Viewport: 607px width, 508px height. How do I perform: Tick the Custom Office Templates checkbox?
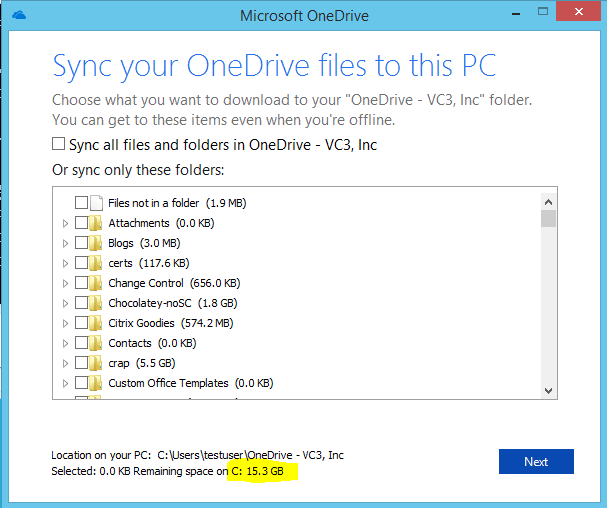tap(81, 383)
